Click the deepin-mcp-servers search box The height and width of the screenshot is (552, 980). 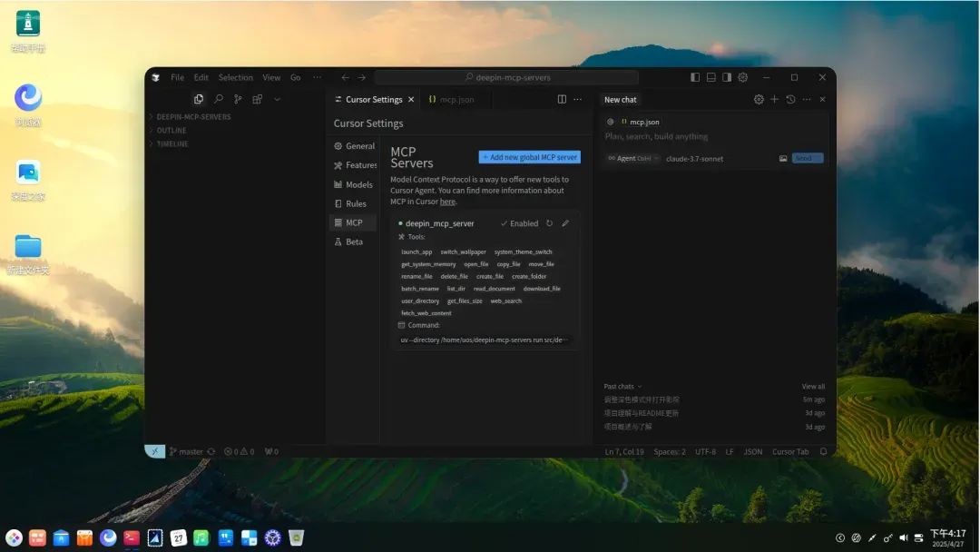(506, 77)
